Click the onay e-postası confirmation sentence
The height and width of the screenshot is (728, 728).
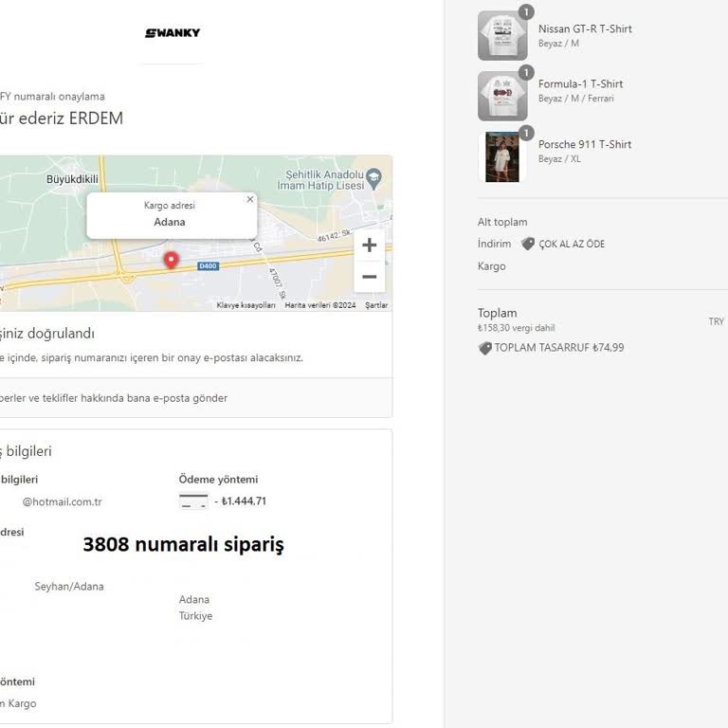pos(152,358)
